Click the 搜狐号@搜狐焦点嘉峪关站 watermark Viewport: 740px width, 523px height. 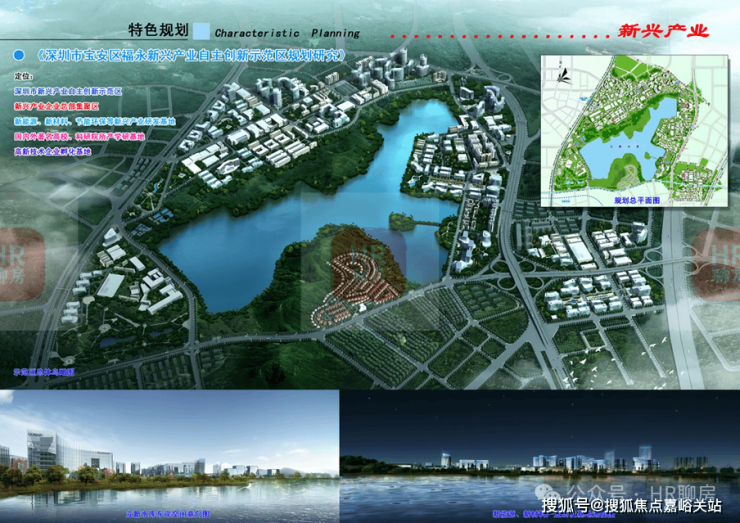point(631,506)
